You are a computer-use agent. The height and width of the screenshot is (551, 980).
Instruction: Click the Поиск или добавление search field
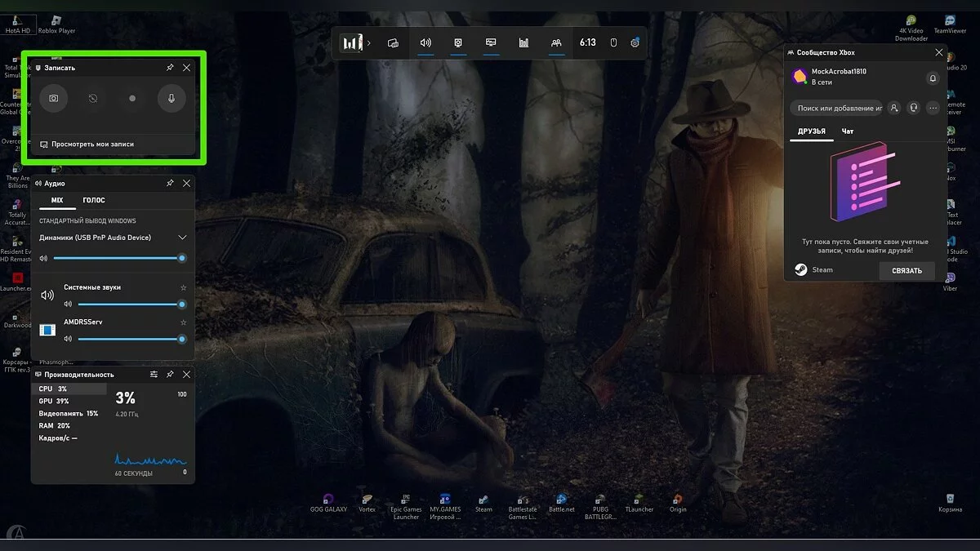pyautogui.click(x=836, y=108)
